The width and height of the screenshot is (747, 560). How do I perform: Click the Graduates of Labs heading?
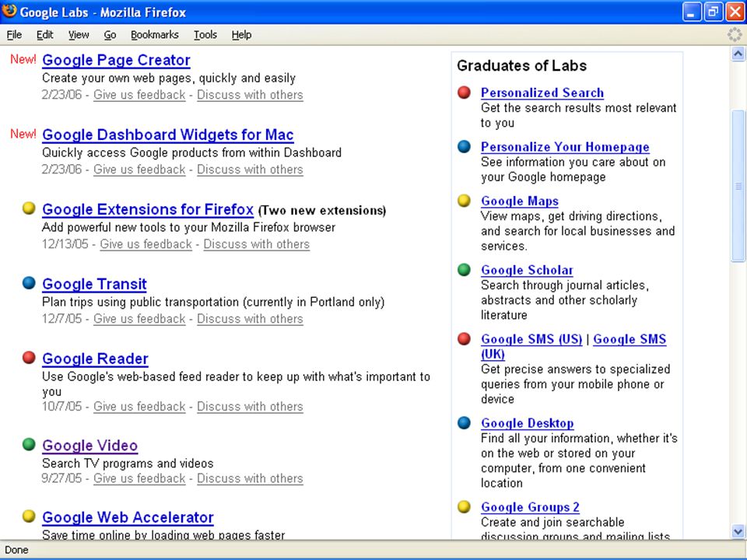pos(521,65)
